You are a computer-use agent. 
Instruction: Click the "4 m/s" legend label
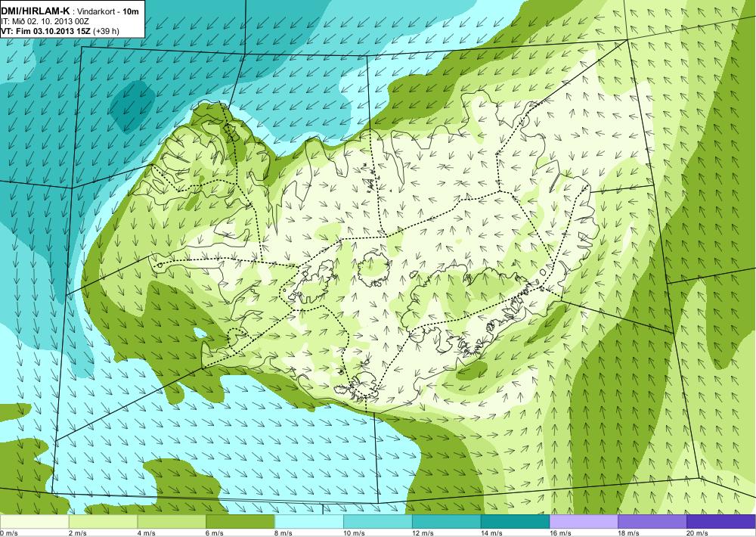[x=147, y=533]
